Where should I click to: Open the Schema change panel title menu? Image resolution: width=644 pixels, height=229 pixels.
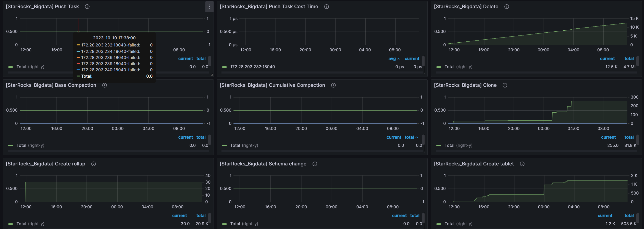(x=263, y=164)
